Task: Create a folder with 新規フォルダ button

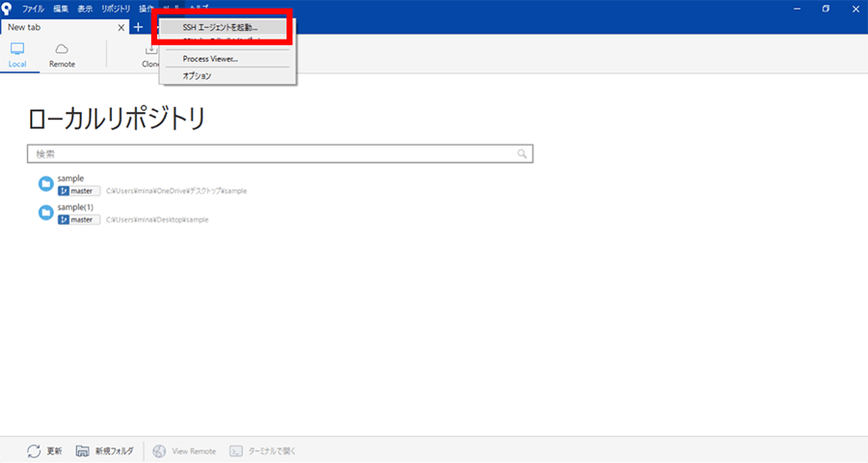Action: 105,450
